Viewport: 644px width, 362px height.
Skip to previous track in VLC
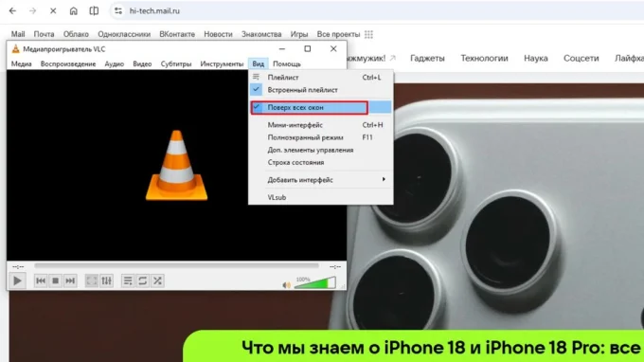click(x=41, y=281)
